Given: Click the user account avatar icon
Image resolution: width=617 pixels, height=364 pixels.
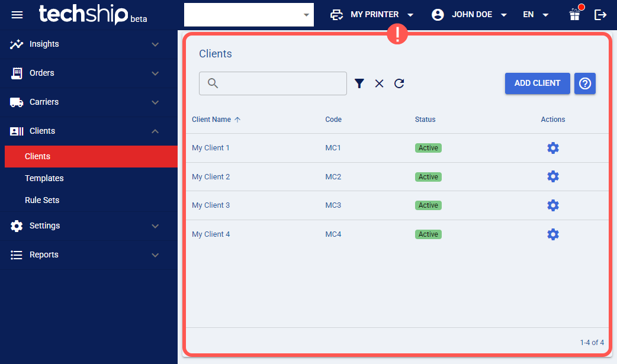Looking at the screenshot, I should point(438,15).
